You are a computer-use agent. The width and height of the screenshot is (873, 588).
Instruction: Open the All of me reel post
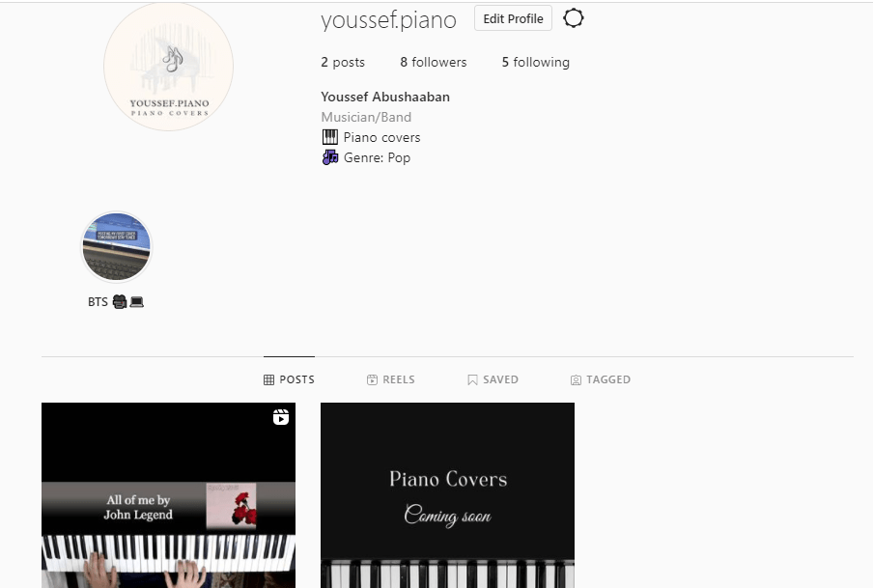[x=168, y=495]
